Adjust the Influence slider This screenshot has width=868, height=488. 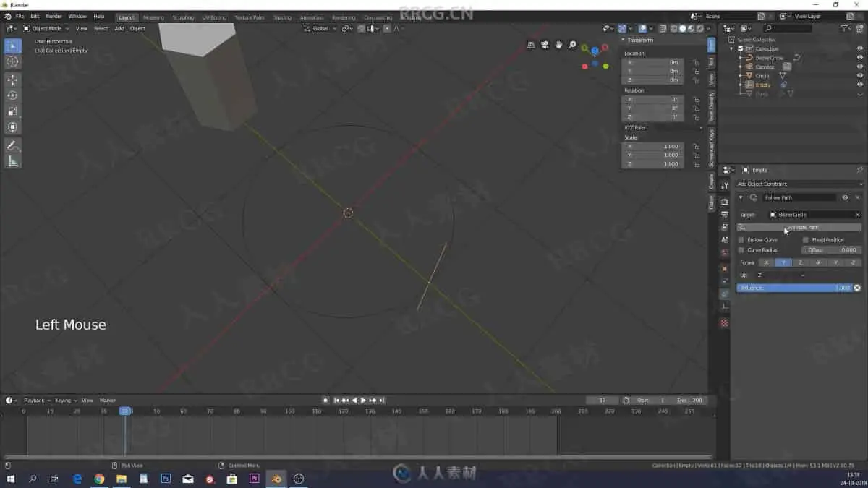click(795, 288)
